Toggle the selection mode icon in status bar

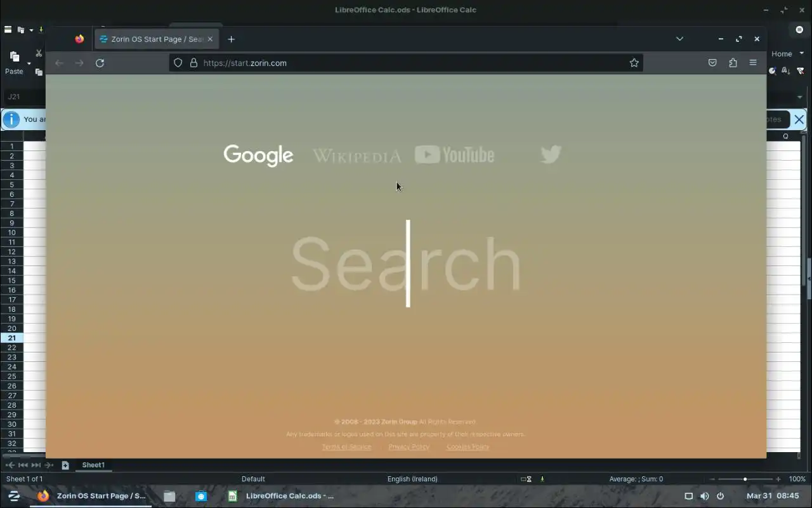[x=526, y=479]
